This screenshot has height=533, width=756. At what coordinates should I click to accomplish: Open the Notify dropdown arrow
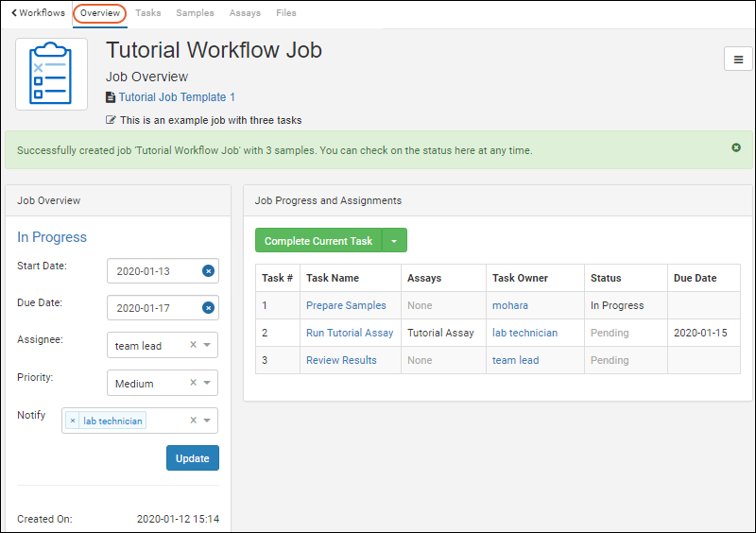point(207,421)
